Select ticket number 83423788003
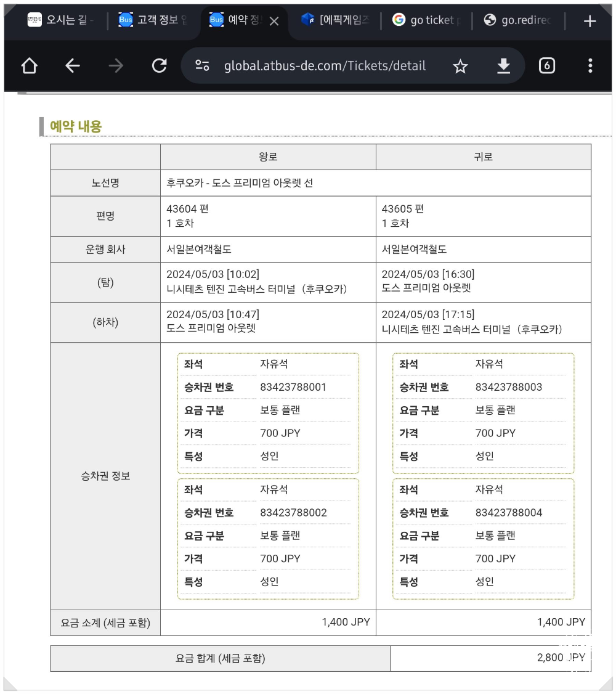Viewport: 616px width, 694px height. [509, 387]
